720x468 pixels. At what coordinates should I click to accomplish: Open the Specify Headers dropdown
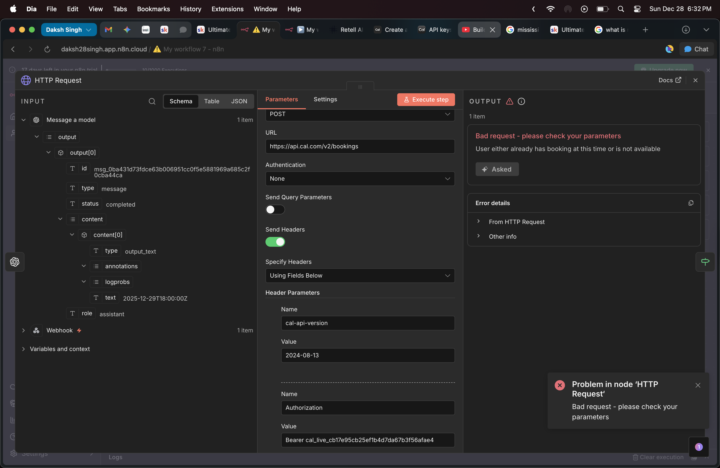[x=359, y=275]
